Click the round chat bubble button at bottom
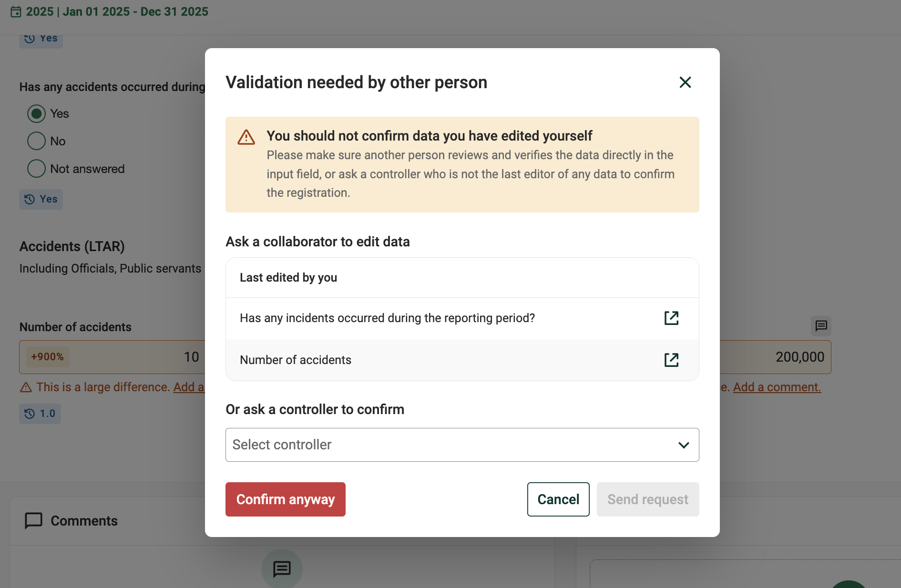The width and height of the screenshot is (901, 588). pos(282,569)
